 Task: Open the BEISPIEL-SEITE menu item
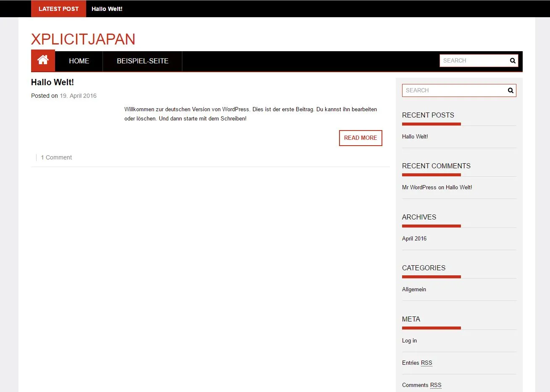(x=142, y=61)
